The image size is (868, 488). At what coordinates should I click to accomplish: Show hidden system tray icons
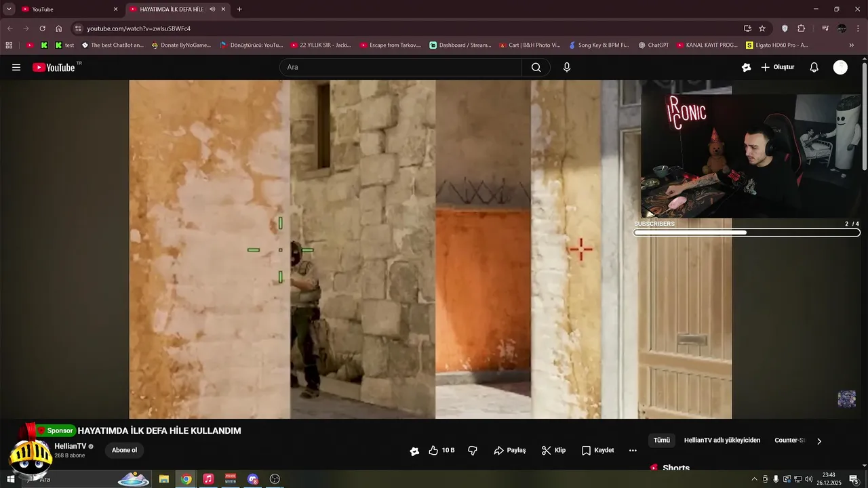[x=754, y=479]
